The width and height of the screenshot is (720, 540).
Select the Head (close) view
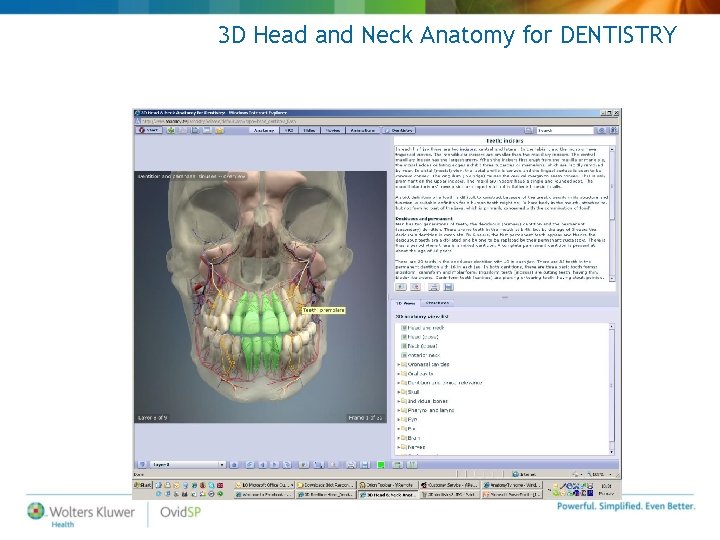coord(423,337)
